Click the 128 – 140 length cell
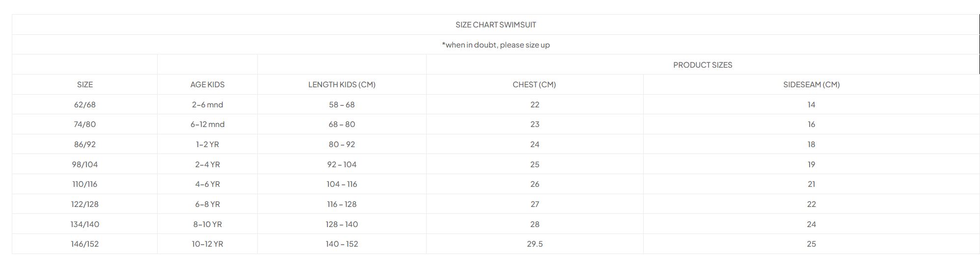 pos(342,224)
